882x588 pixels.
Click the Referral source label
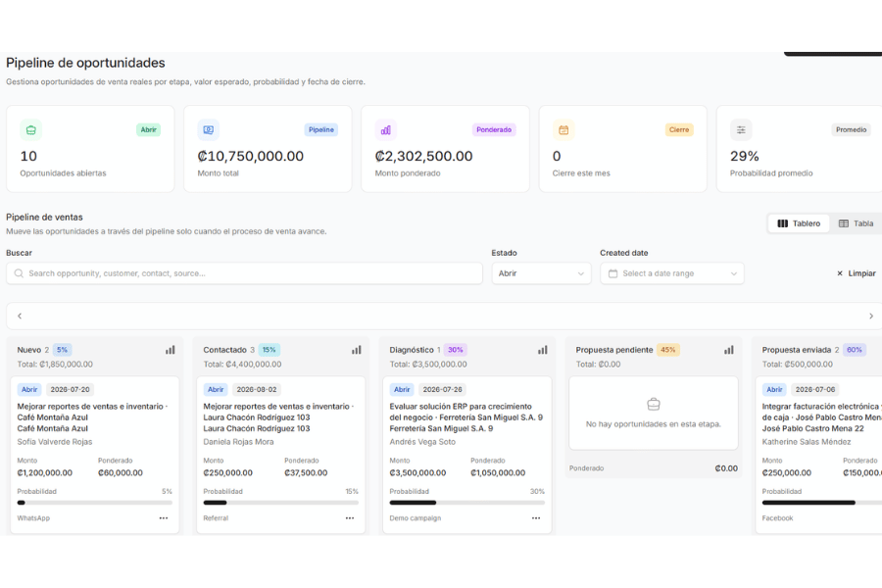click(216, 518)
